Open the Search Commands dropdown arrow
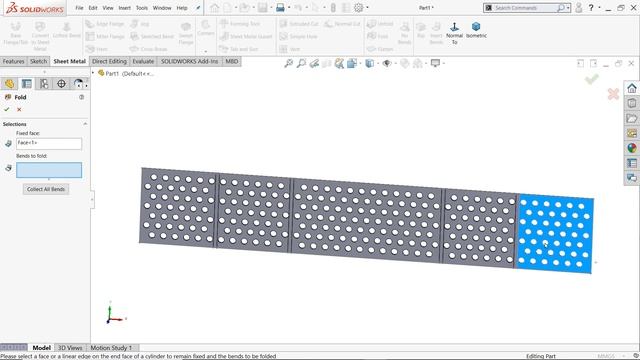This screenshot has height=360, width=640. click(568, 8)
